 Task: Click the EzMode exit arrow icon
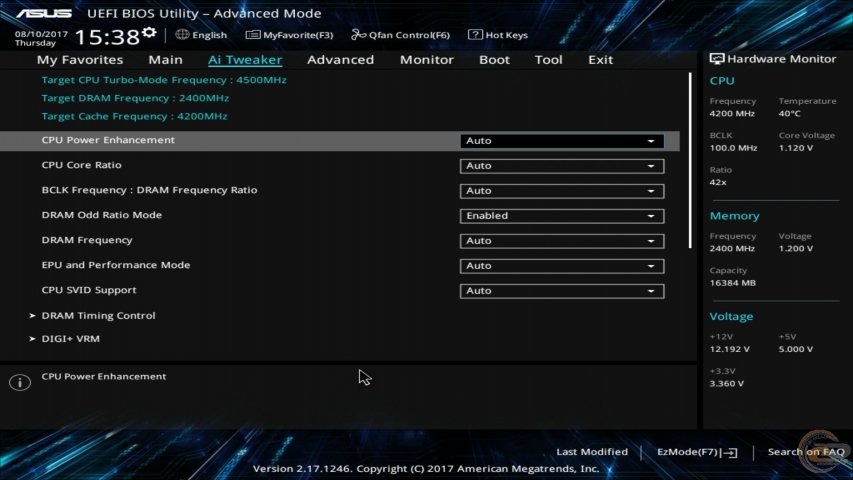[731, 452]
